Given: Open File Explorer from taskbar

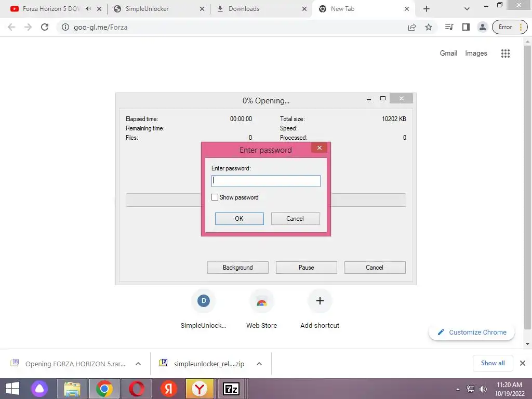Looking at the screenshot, I should tap(72, 389).
